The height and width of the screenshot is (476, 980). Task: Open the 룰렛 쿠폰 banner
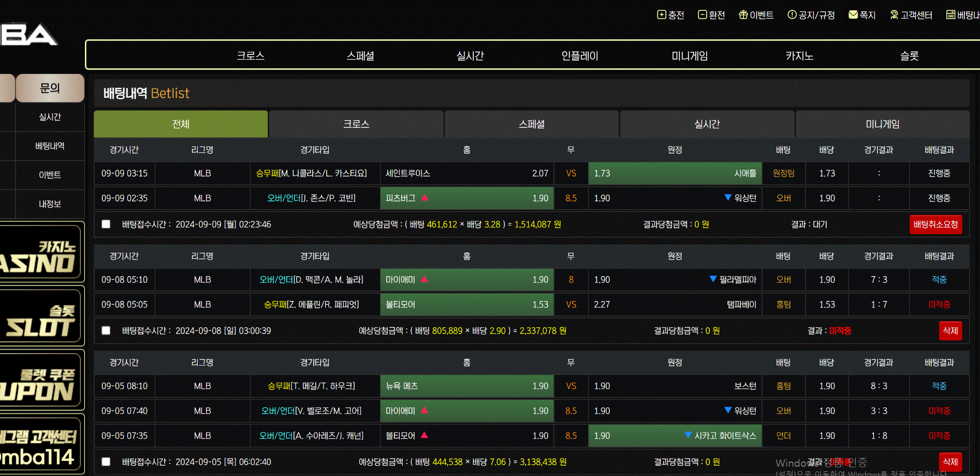click(x=41, y=380)
